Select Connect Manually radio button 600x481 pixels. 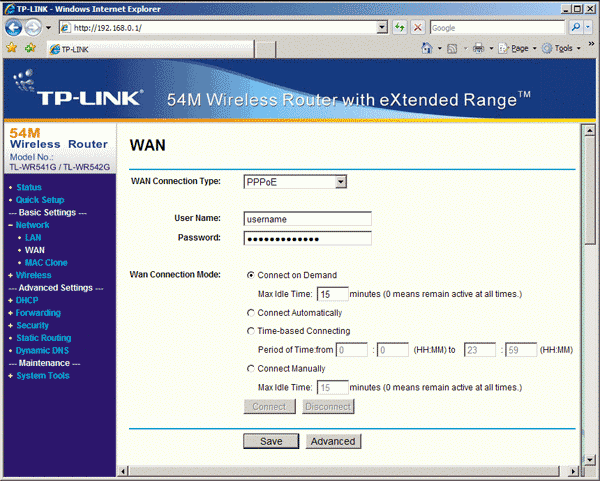[251, 368]
